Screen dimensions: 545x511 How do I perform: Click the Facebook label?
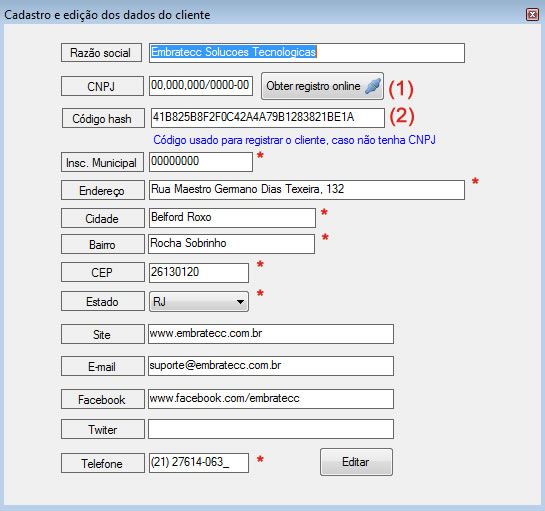103,399
